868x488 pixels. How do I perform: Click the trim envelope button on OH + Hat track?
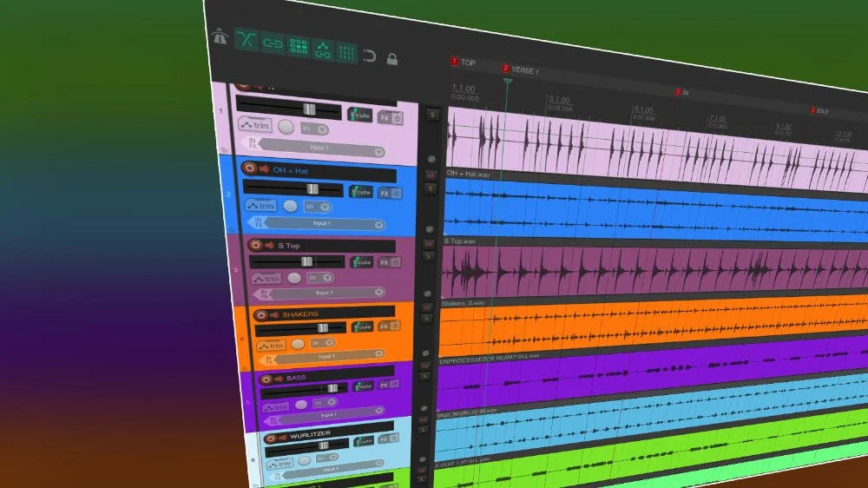tap(260, 206)
